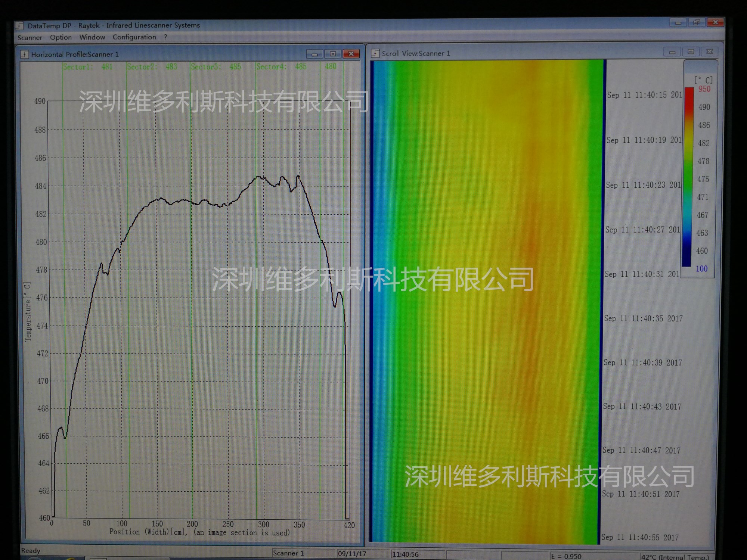Screen dimensions: 747x560
Task: Maximize the Scroll View window
Action: tap(691, 52)
